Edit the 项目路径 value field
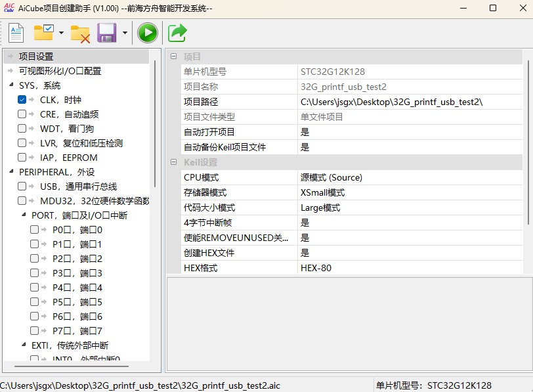This screenshot has height=392, width=533. 410,102
